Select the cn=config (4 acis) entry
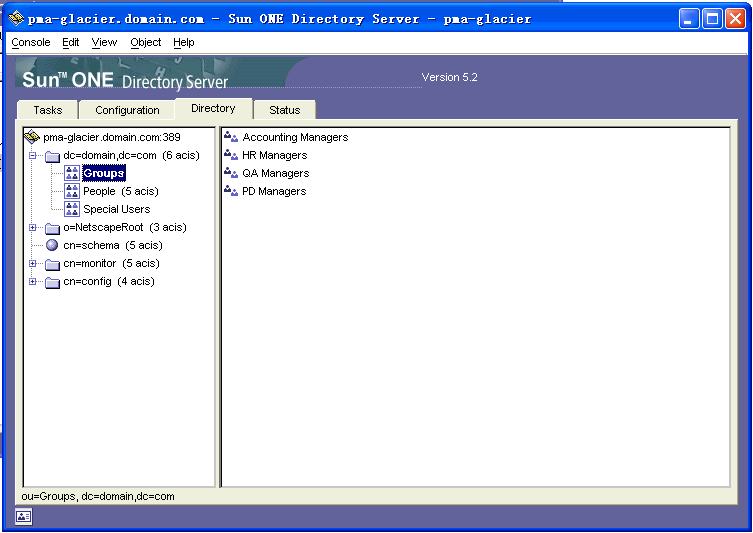Screen dimensions: 753x533 coord(109,281)
